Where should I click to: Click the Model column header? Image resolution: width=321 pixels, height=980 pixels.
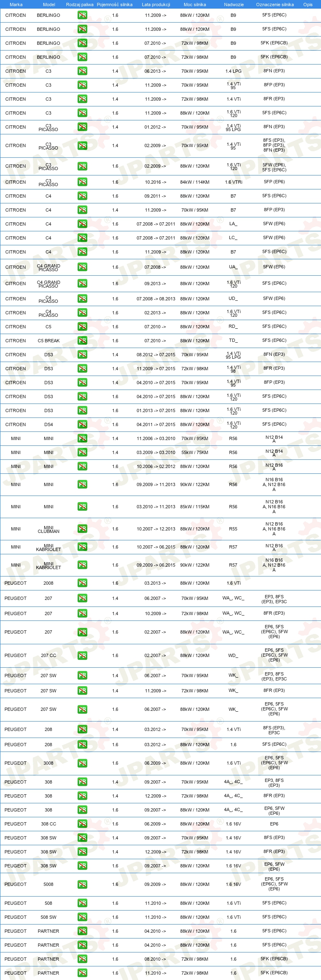49,5
